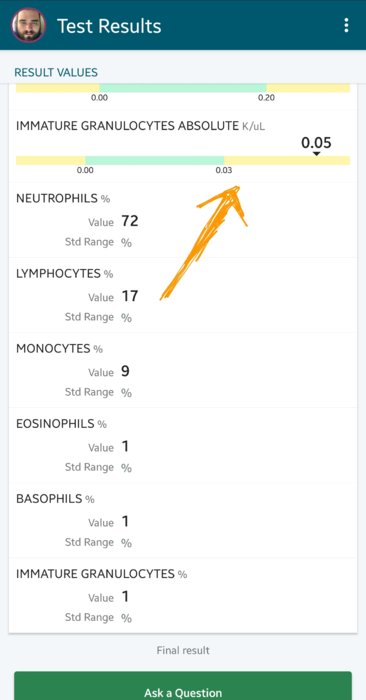The height and width of the screenshot is (700, 366).
Task: Tap the Lymphocytes value 17
Action: pyautogui.click(x=130, y=296)
